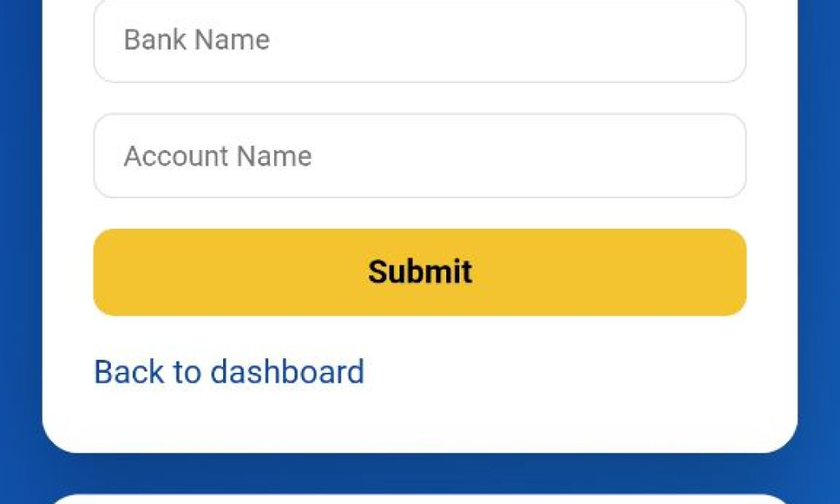Choose the Bank Name placeholder text
Image resolution: width=840 pixels, height=504 pixels.
point(195,40)
